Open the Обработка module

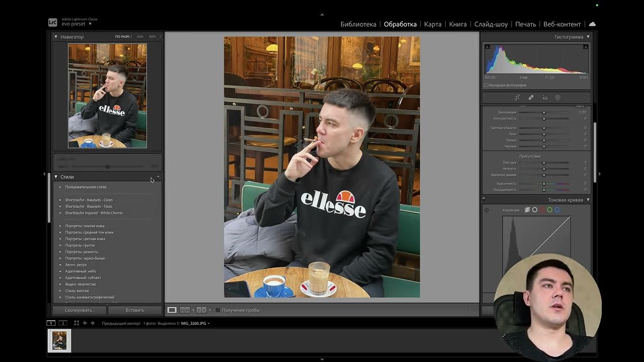pyautogui.click(x=400, y=24)
